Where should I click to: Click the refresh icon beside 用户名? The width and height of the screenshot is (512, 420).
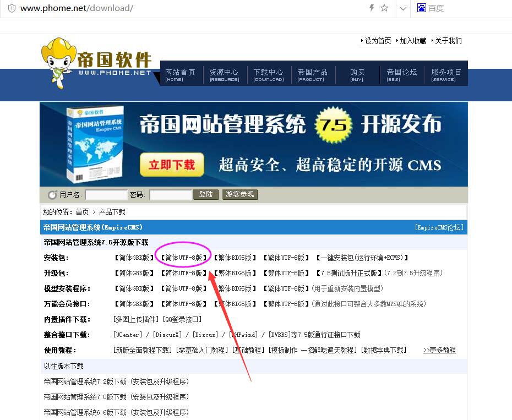(52, 195)
